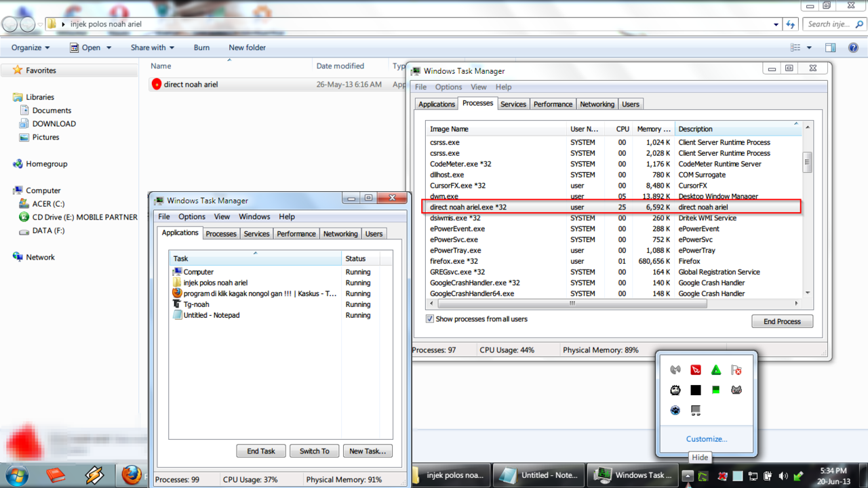Click End Process in the back Task Manager

pos(782,321)
